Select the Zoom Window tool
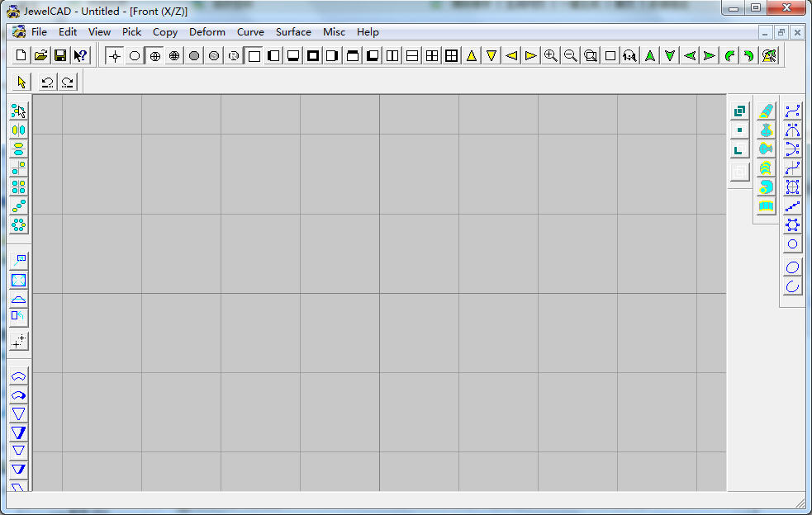 tap(590, 55)
